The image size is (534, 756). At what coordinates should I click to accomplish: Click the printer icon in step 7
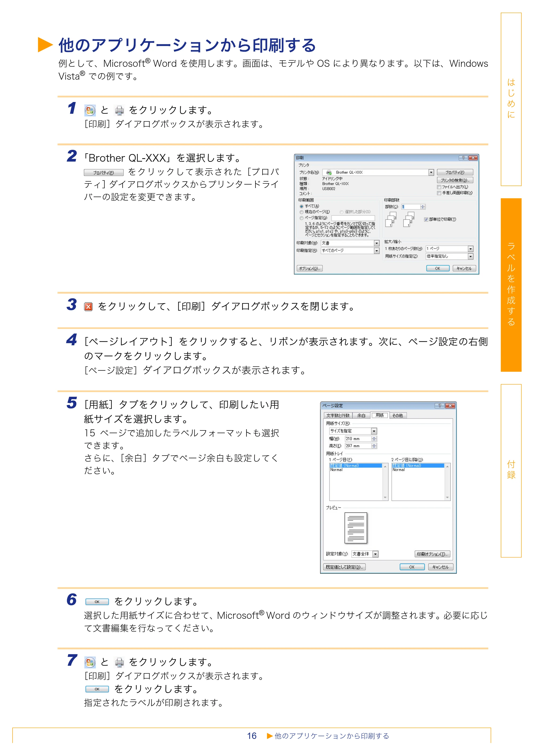coord(119,662)
